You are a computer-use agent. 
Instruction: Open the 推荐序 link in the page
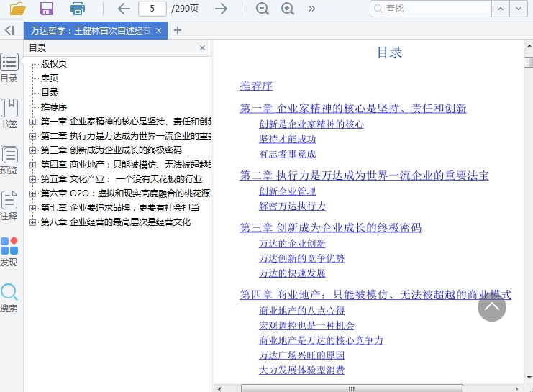pos(256,86)
